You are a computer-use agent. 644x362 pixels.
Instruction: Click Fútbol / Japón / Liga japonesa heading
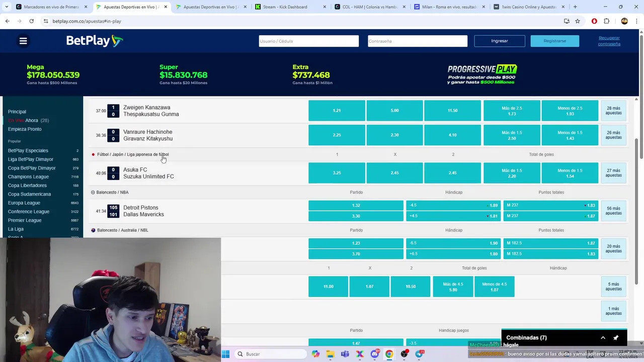pyautogui.click(x=133, y=154)
